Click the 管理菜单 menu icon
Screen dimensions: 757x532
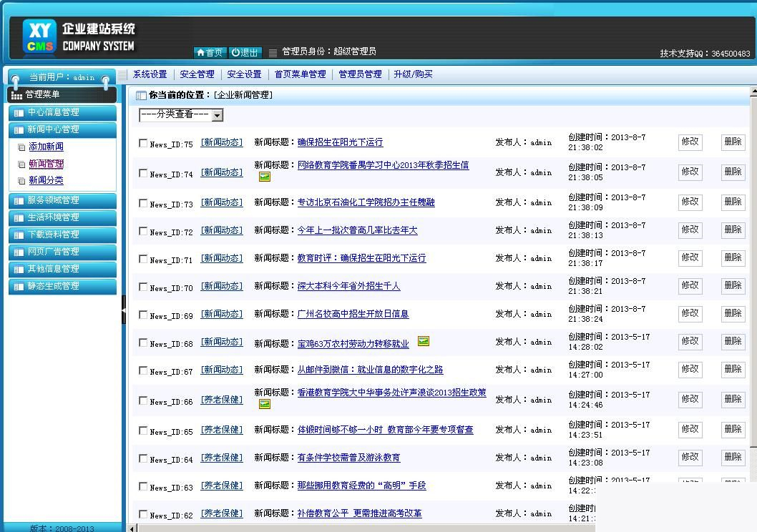click(x=16, y=94)
